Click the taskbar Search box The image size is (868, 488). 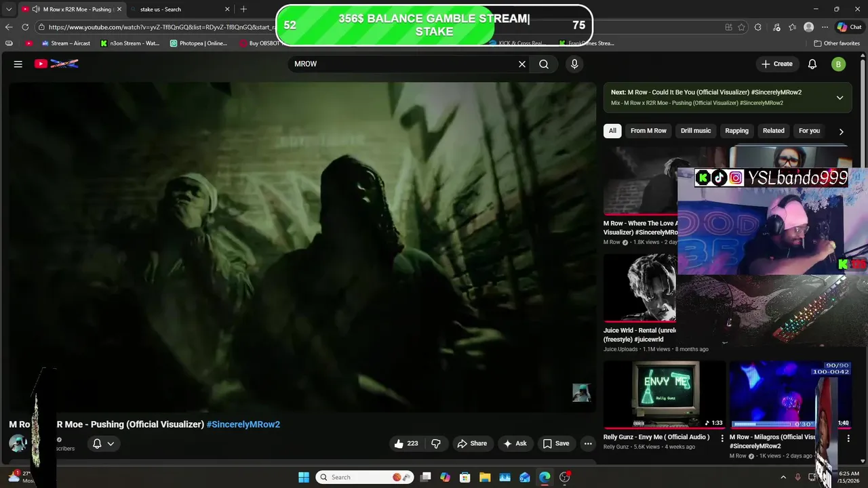pyautogui.click(x=365, y=477)
